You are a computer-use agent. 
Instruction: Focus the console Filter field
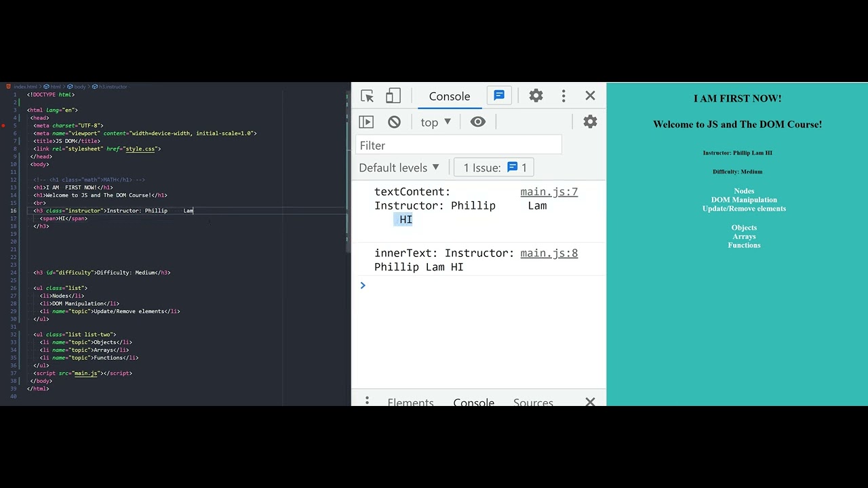tap(459, 146)
